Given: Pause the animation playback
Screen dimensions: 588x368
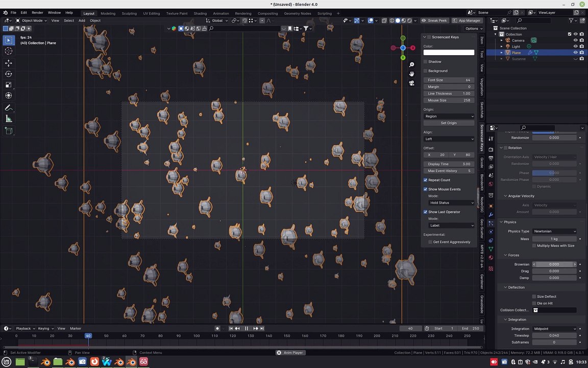Looking at the screenshot, I should point(247,328).
